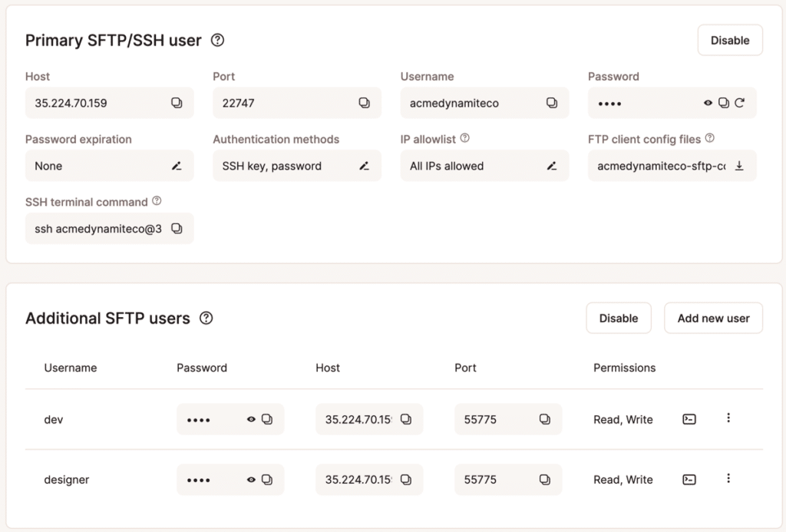786x532 pixels.
Task: Open help for Primary SFTP/SSH user
Action: coord(217,40)
